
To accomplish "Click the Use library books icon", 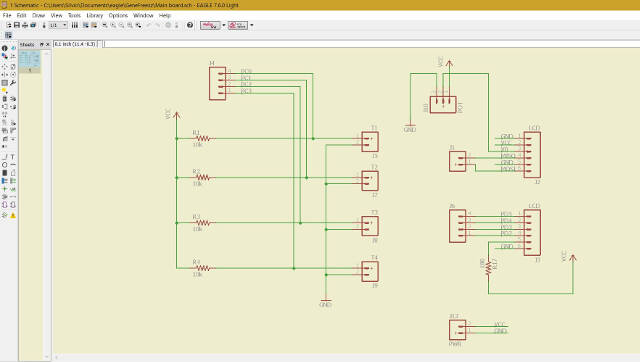I will coord(75,25).
